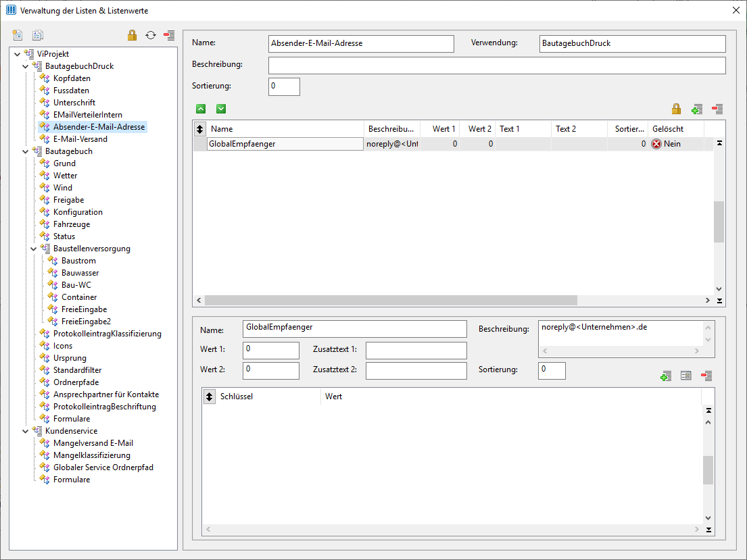Screen dimensions: 747x560
Task: Click the edit key-value icon in lower panel
Action: coord(686,376)
